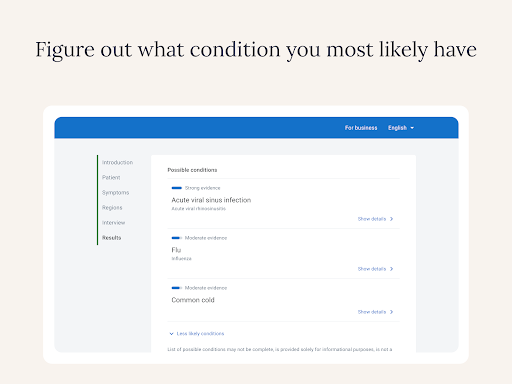Go to the Introduction step
512x384 pixels.
[x=117, y=162]
